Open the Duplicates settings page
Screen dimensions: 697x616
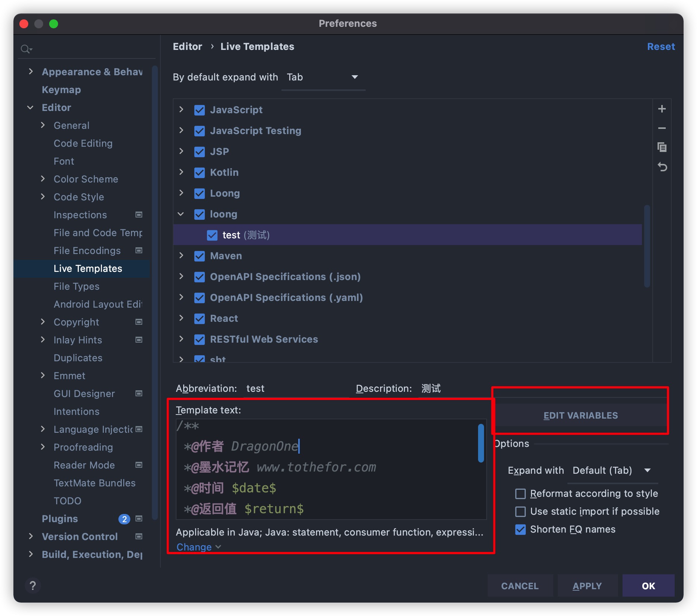pos(78,358)
